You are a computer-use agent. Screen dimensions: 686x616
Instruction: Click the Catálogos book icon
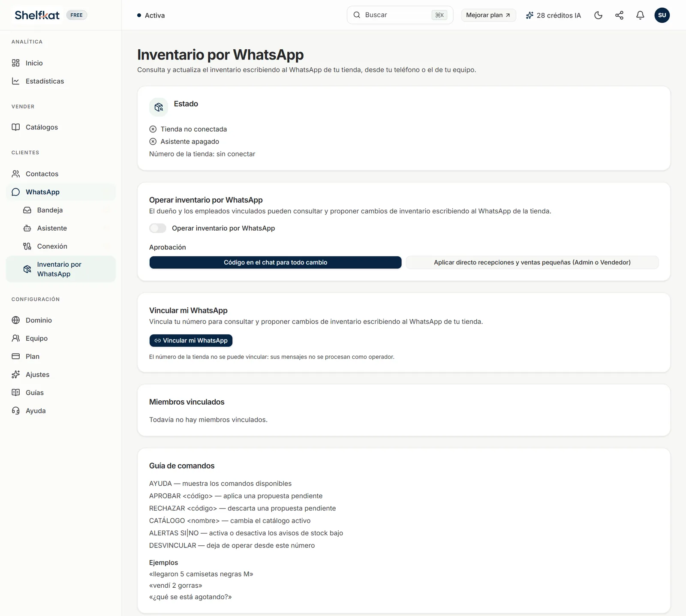[x=16, y=127]
